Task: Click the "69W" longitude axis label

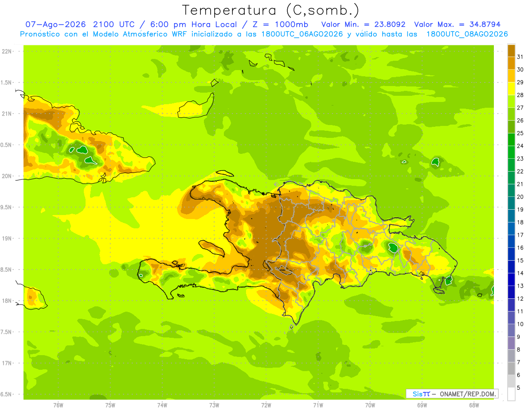Action: click(x=422, y=405)
